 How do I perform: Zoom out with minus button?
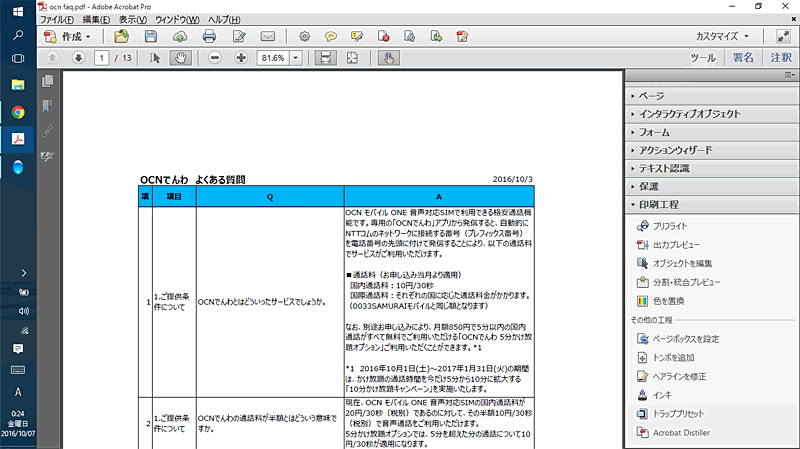(x=215, y=58)
